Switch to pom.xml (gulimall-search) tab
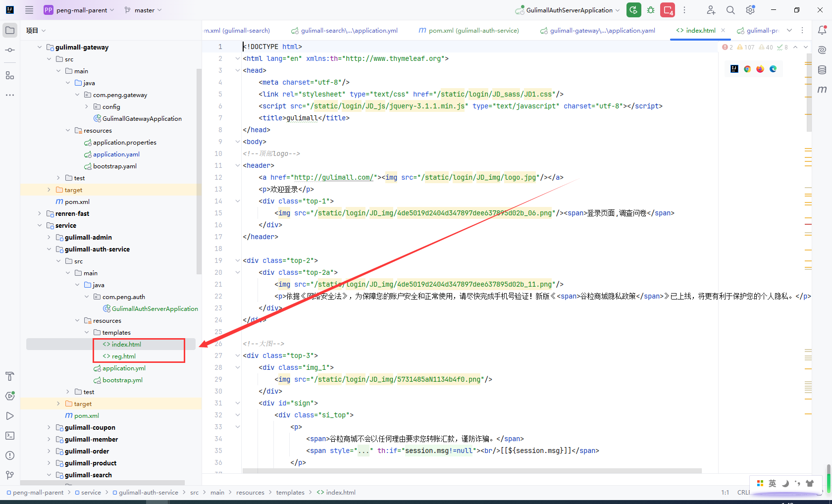This screenshot has height=504, width=832. pyautogui.click(x=237, y=30)
